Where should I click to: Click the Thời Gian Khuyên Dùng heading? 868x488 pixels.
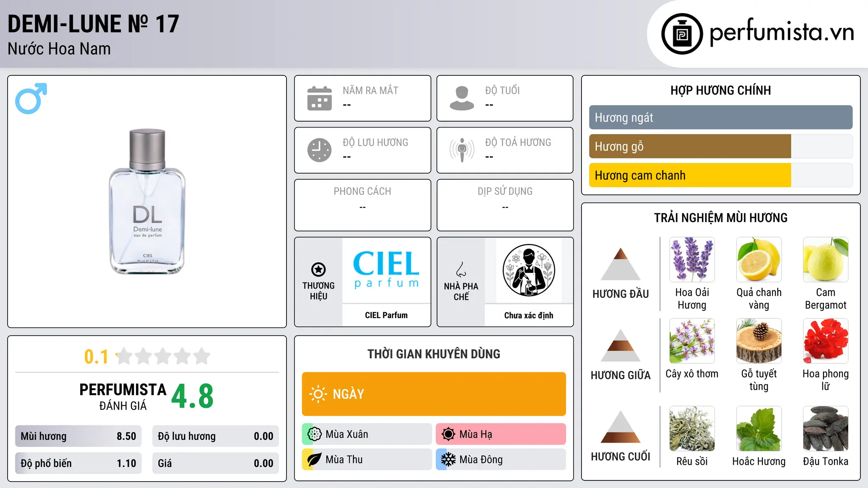pos(434,354)
